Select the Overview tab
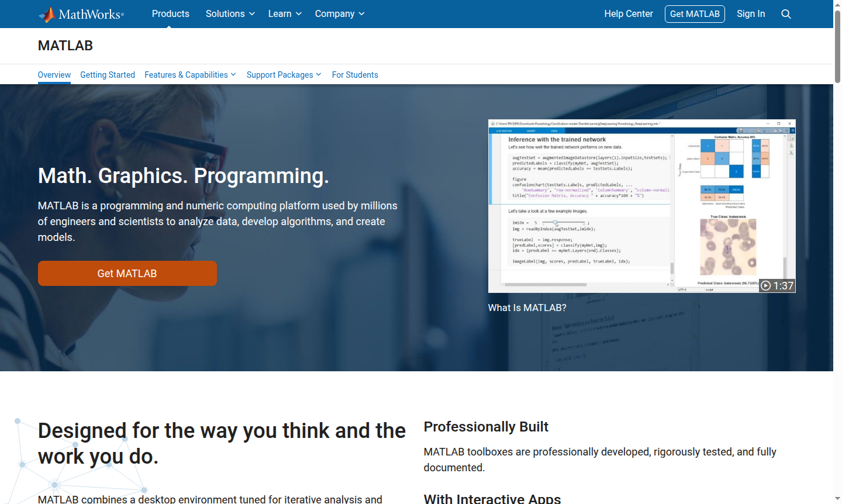This screenshot has width=842, height=504. [x=54, y=75]
